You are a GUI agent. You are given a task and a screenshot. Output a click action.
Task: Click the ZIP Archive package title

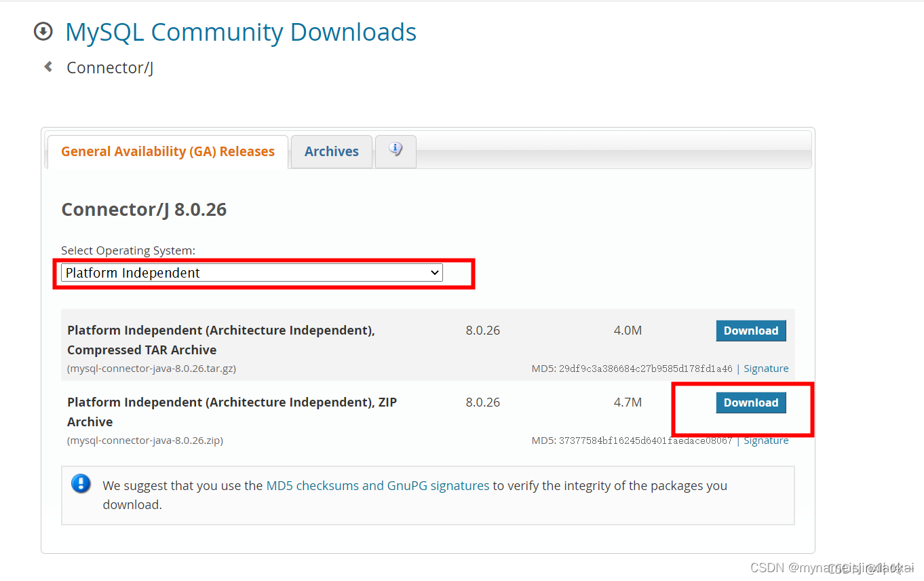[x=232, y=412]
